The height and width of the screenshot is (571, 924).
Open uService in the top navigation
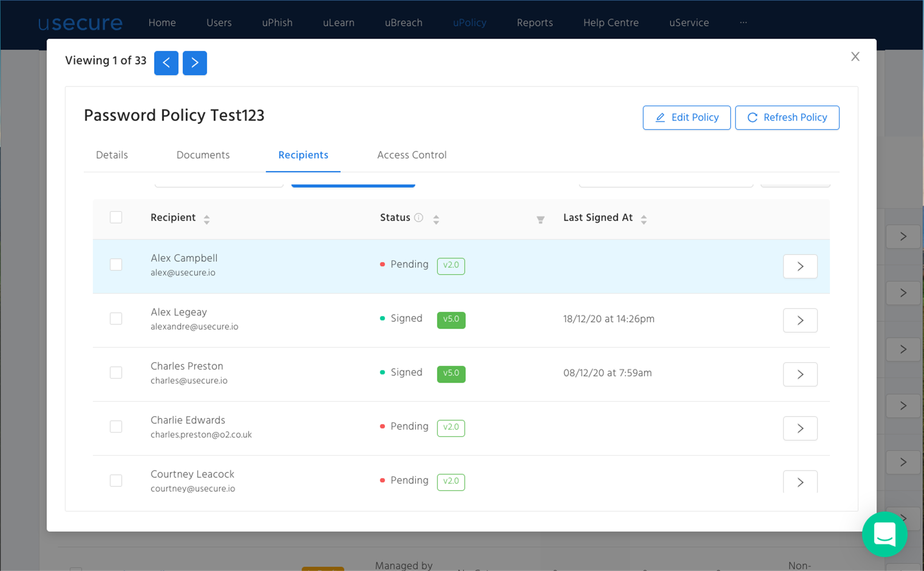point(689,23)
